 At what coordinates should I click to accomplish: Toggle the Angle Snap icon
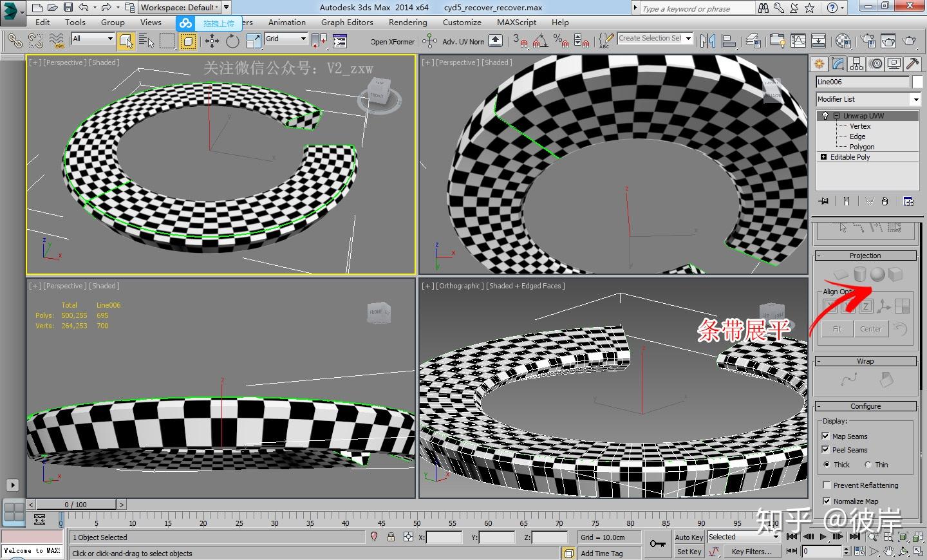[540, 42]
